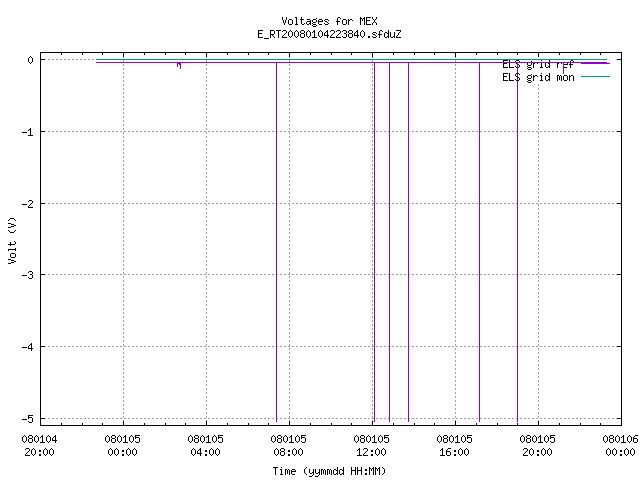The width and height of the screenshot is (640, 480).
Task: Click the x-axis tick label "080105 20:00"
Action: click(x=537, y=446)
